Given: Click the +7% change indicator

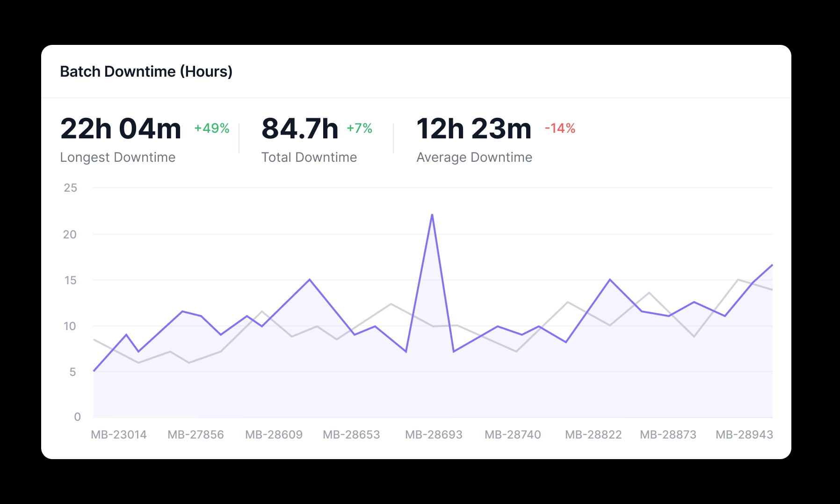Looking at the screenshot, I should [359, 128].
